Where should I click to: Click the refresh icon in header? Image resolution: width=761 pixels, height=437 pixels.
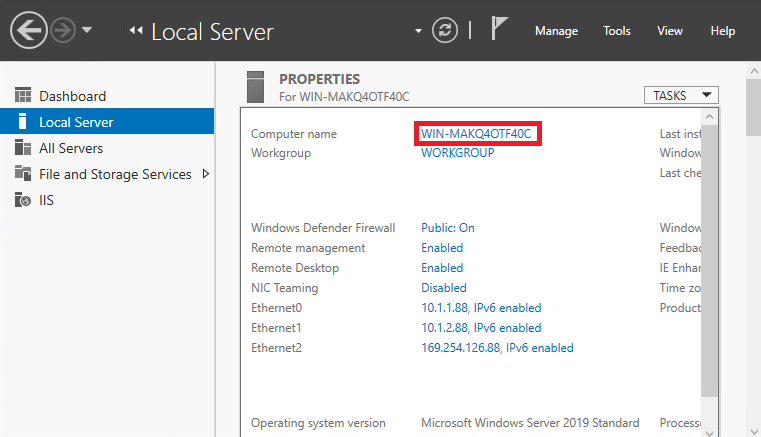click(x=445, y=30)
